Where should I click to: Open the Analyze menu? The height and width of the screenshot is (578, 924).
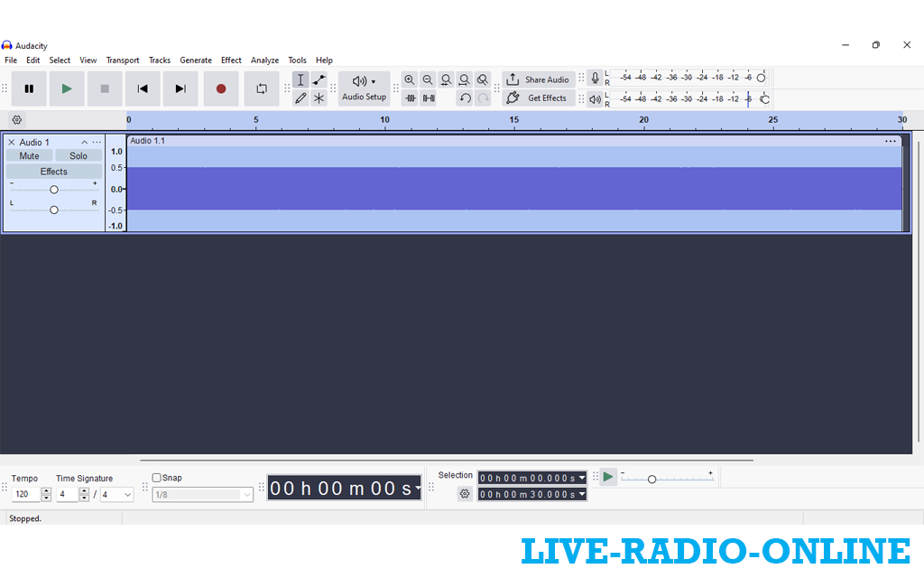click(264, 61)
